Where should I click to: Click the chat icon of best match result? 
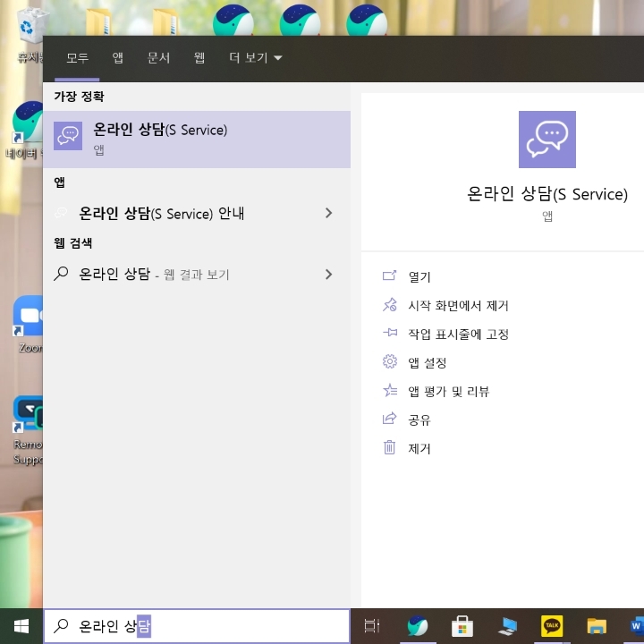[68, 136]
